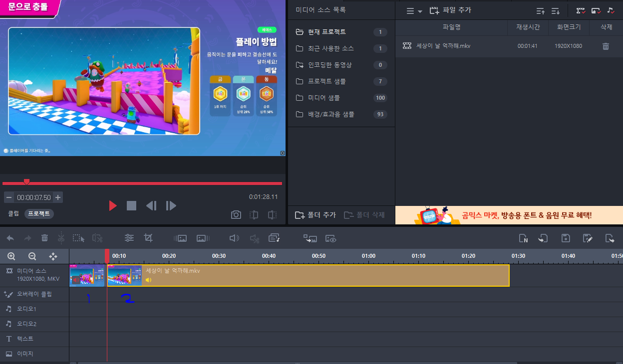The image size is (623, 364).
Task: Step back one frame
Action: coord(151,205)
